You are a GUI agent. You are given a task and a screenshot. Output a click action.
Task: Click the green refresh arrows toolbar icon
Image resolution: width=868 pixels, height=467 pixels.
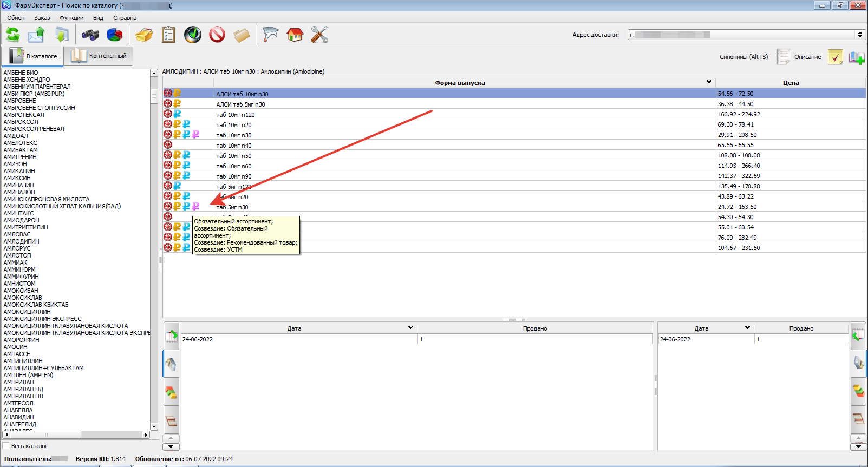tap(12, 35)
